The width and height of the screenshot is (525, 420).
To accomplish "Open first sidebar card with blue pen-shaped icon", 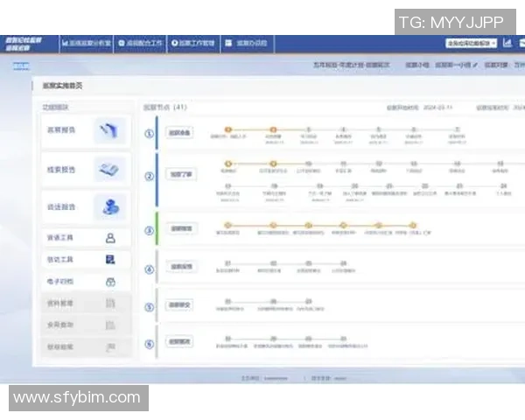I will [86, 130].
